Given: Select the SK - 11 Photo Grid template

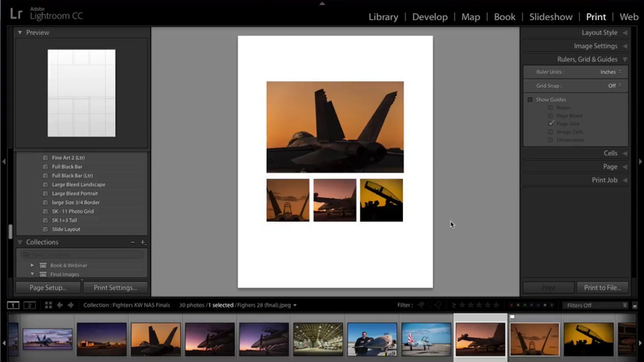Looking at the screenshot, I should [x=73, y=211].
